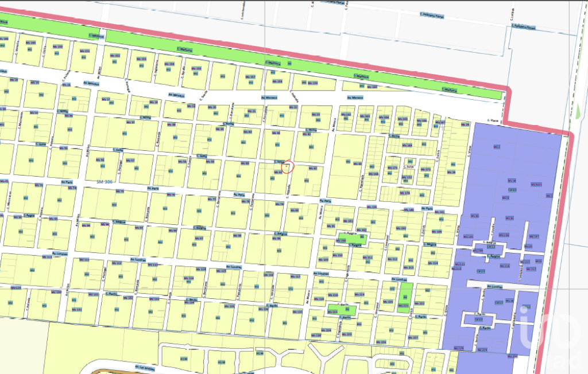Click the green park block near C. Berlín

[342, 311]
